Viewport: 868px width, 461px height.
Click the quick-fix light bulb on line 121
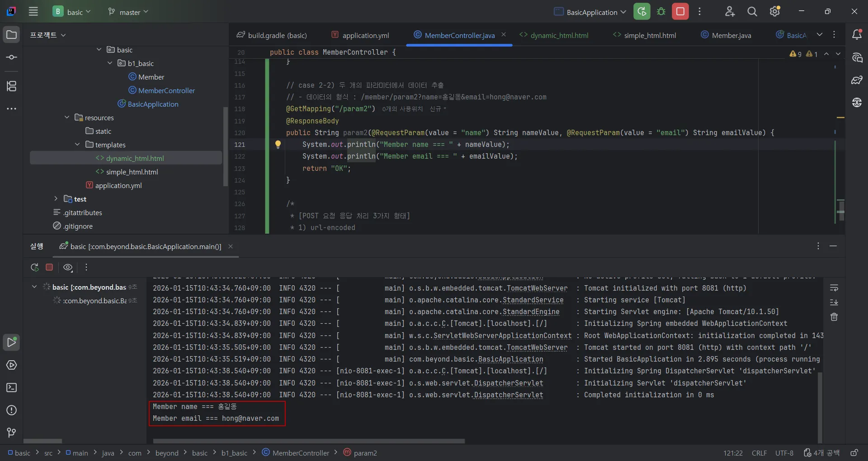pyautogui.click(x=278, y=144)
